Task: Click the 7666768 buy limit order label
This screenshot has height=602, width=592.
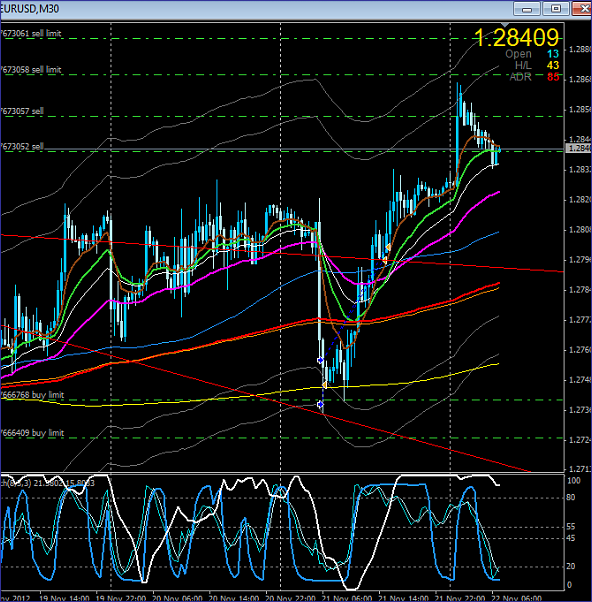Action: tap(32, 395)
